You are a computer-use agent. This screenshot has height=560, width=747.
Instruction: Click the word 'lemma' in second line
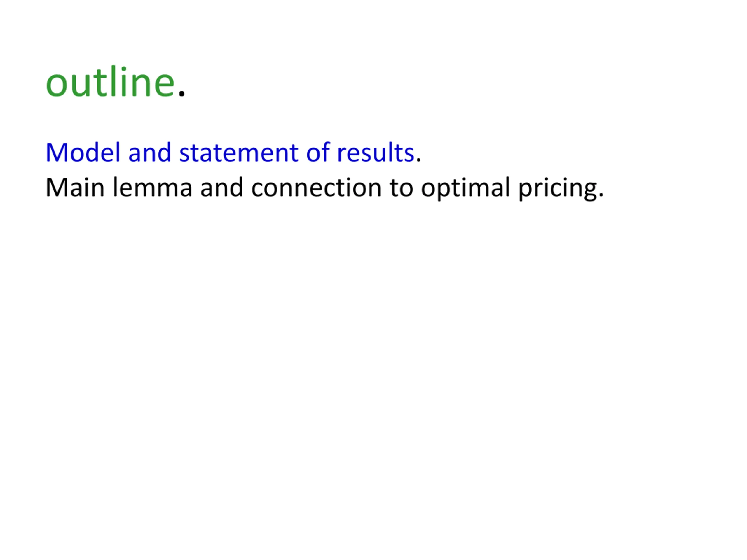152,187
